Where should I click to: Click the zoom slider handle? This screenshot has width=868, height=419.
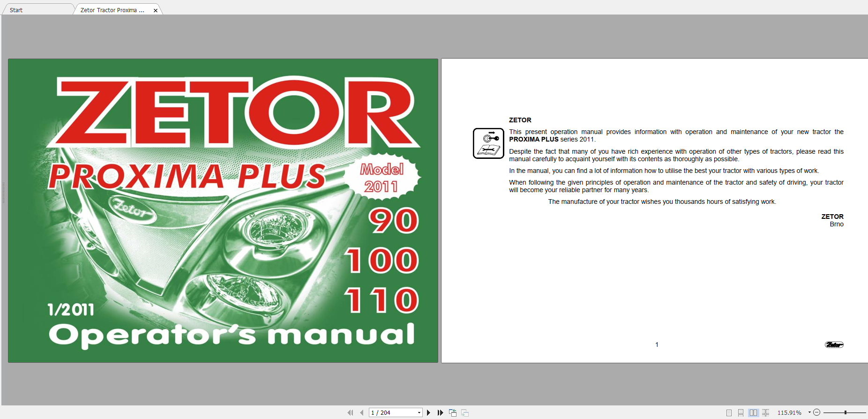tap(846, 412)
